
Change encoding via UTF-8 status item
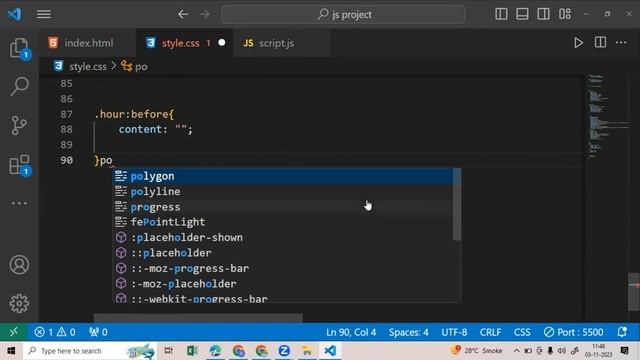(x=454, y=332)
